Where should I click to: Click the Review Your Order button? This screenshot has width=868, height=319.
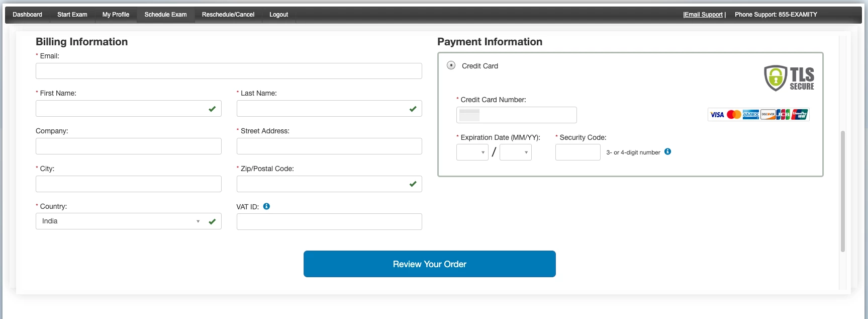point(430,264)
